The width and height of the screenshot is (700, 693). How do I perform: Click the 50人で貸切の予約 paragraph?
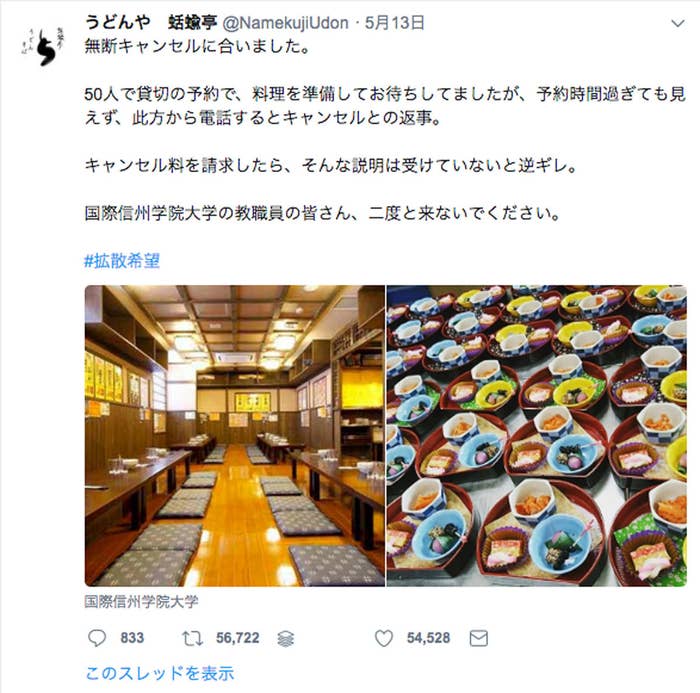point(385,106)
